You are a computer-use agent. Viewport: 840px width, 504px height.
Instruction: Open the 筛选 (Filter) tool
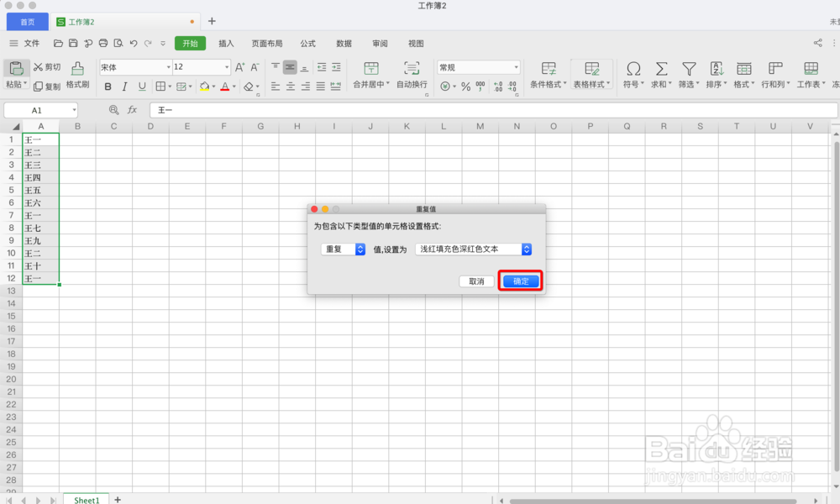688,74
